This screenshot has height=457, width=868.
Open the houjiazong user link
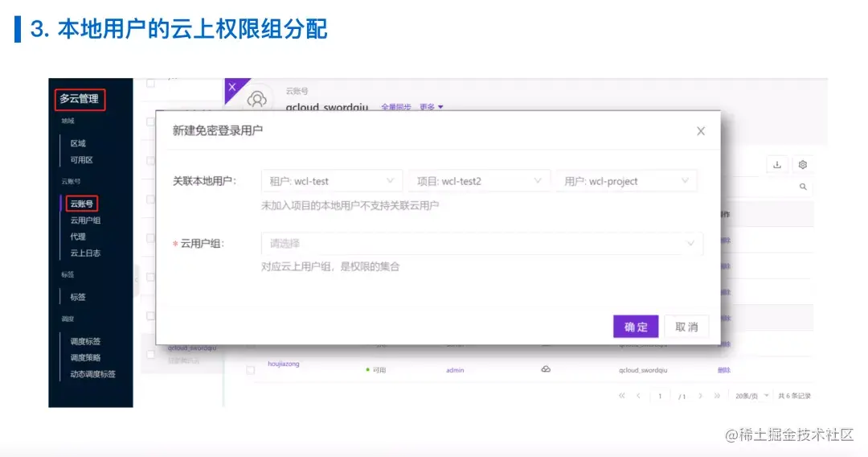tap(284, 364)
